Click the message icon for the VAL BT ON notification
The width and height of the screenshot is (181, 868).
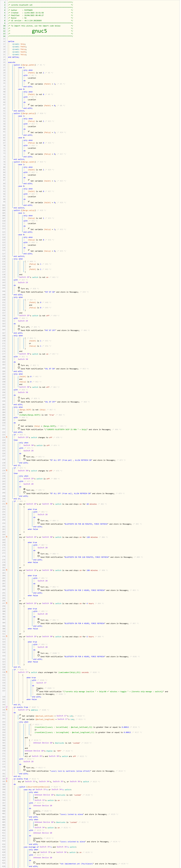pos(19,368)
